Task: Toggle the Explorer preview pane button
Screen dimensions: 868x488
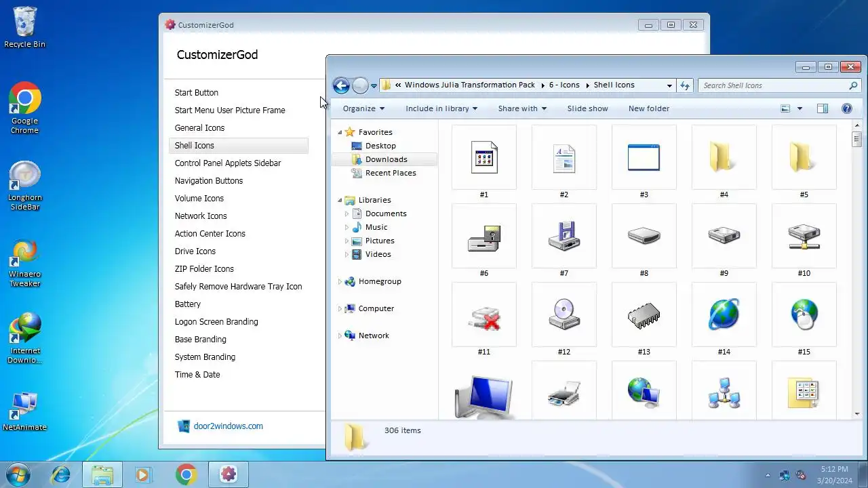Action: point(823,108)
